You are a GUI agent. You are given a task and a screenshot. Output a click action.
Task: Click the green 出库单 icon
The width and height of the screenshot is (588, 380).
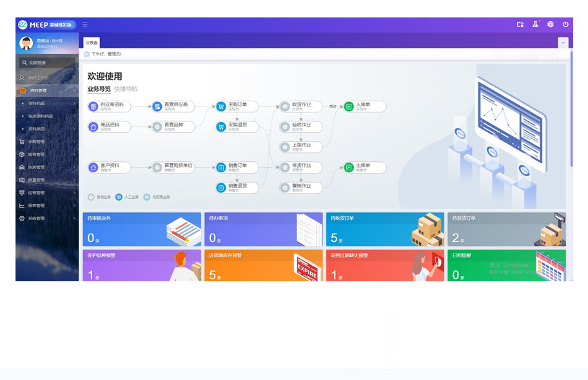[x=349, y=167]
